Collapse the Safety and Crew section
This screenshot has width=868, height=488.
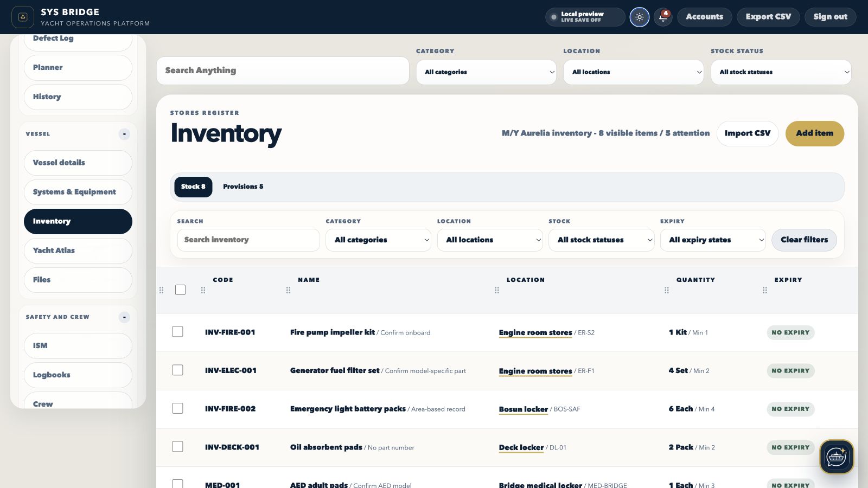click(x=124, y=317)
